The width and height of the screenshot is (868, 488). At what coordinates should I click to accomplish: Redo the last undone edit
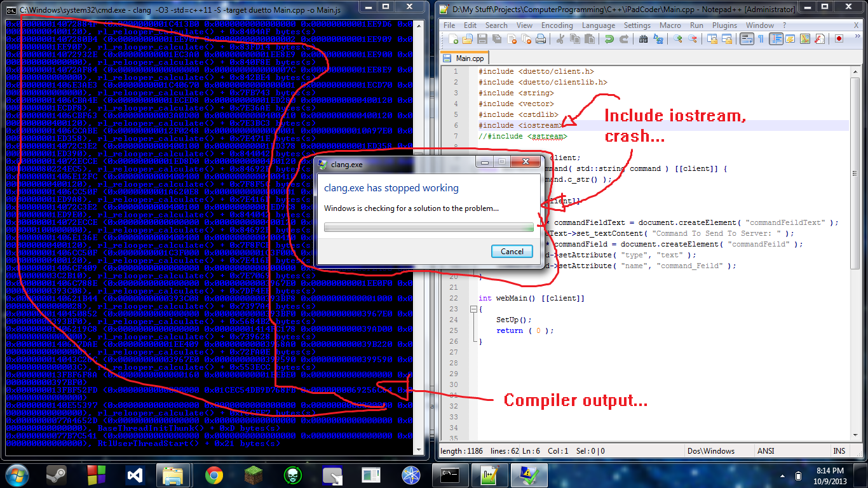pos(624,39)
